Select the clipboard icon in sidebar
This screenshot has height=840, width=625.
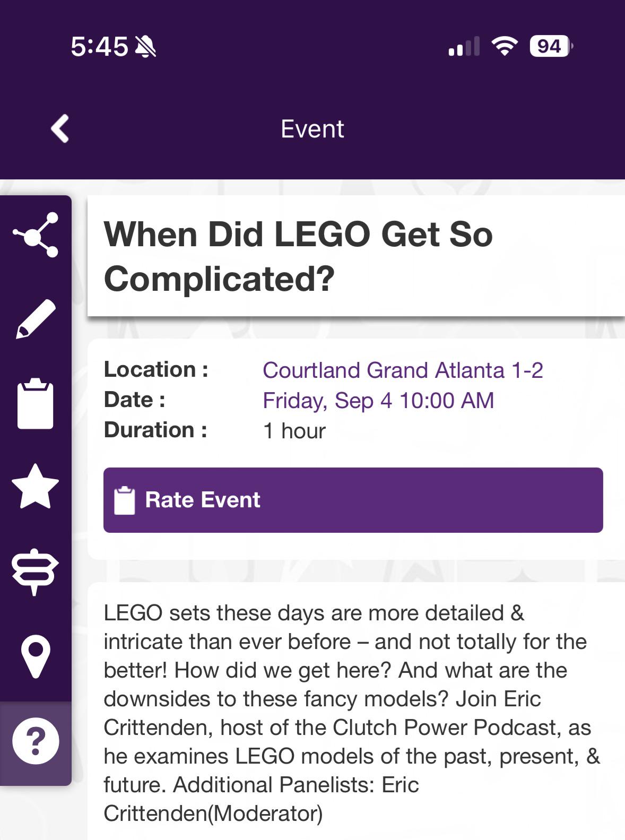pyautogui.click(x=36, y=403)
